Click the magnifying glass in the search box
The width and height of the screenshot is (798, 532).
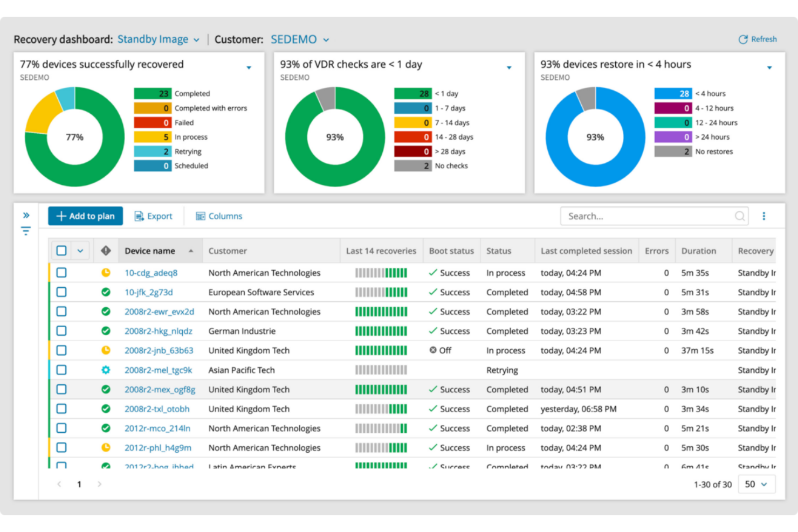click(739, 216)
